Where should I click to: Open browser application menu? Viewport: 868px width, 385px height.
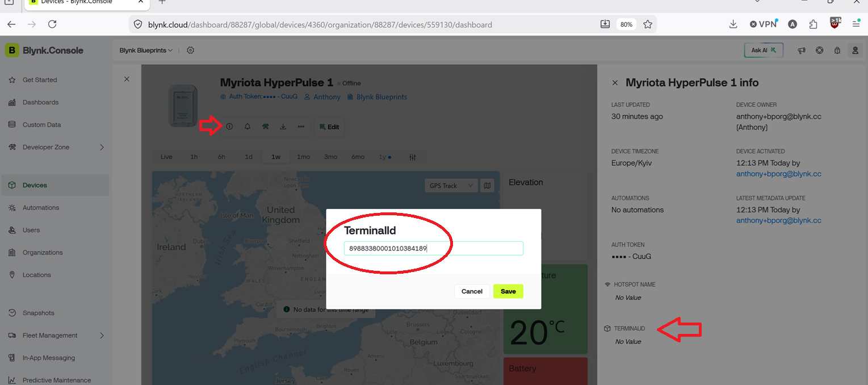tap(856, 24)
